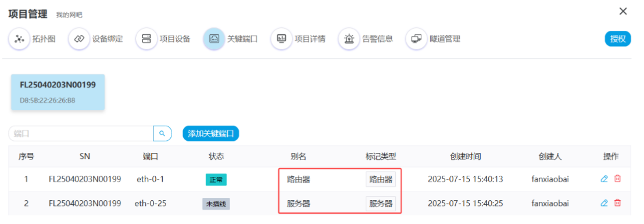The image size is (644, 224).
Task: Edit the eth-0-25 port row
Action: click(604, 202)
